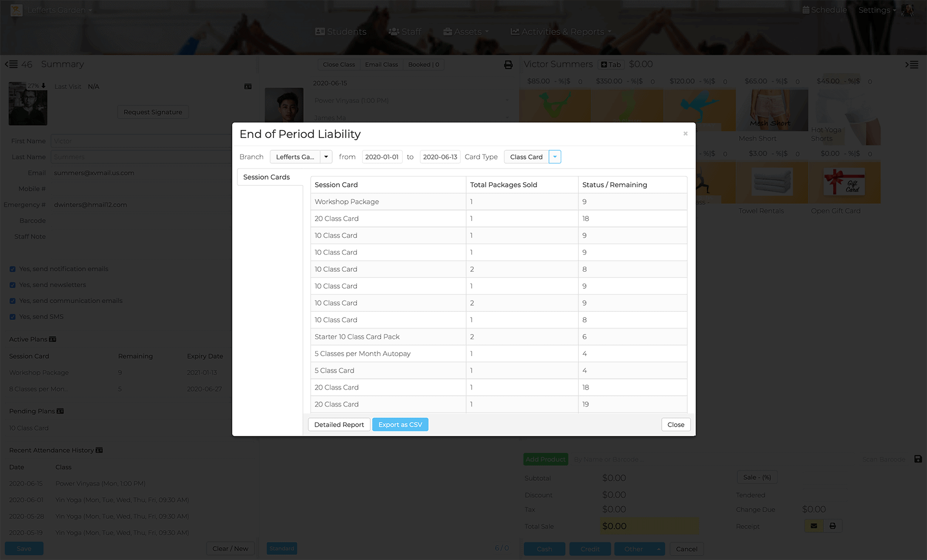Open the Detailed Report button
The image size is (927, 560).
339,425
